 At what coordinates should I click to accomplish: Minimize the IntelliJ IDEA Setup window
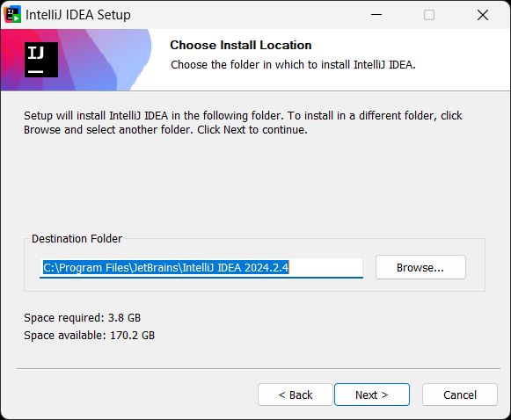376,15
